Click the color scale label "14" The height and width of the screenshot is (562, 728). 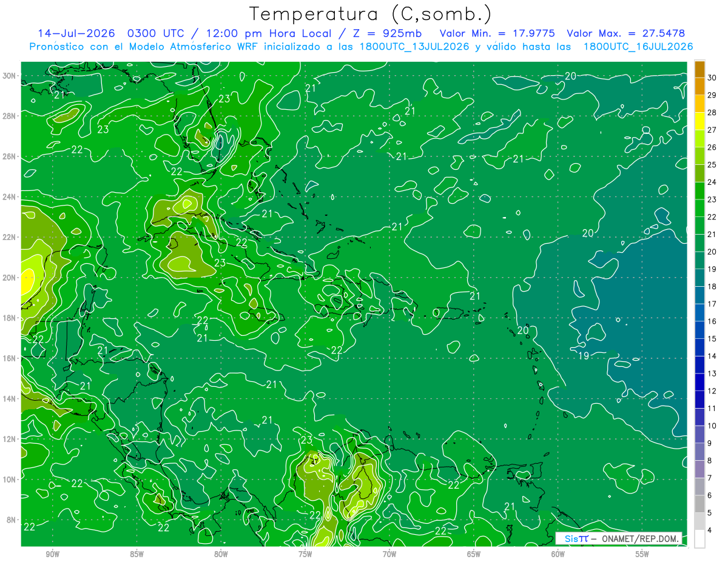pyautogui.click(x=712, y=356)
